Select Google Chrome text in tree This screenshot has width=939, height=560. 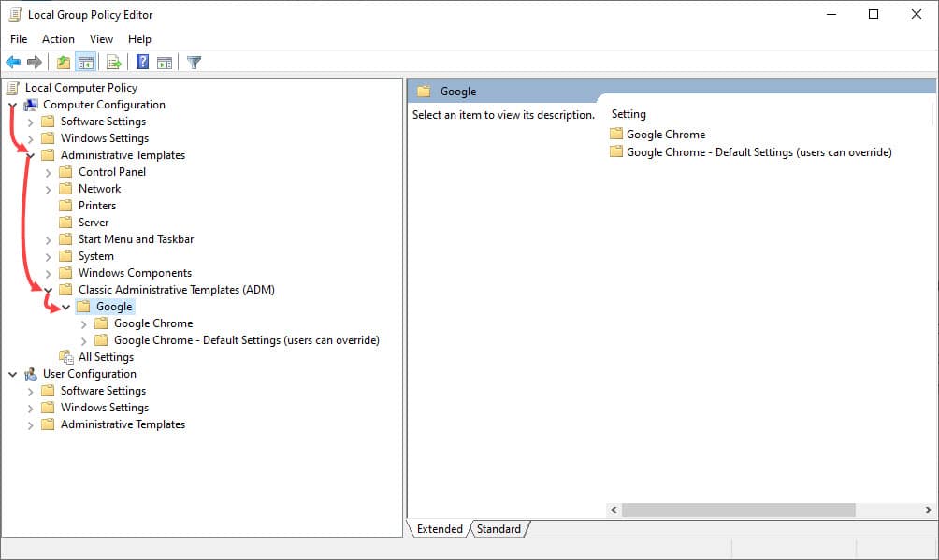point(153,323)
